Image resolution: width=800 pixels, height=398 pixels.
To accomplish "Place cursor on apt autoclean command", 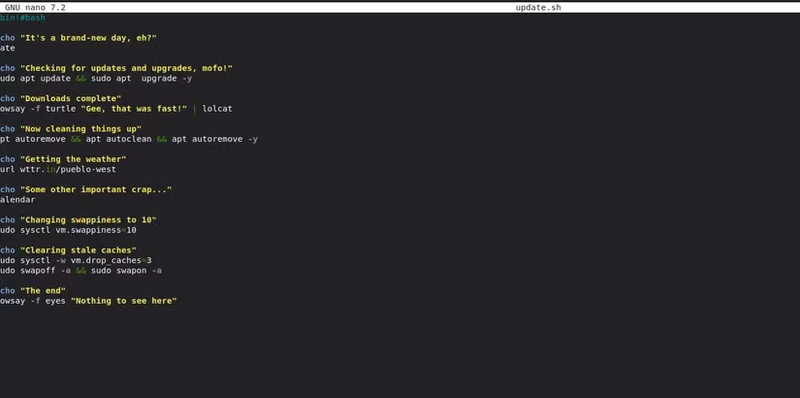I will click(118, 139).
